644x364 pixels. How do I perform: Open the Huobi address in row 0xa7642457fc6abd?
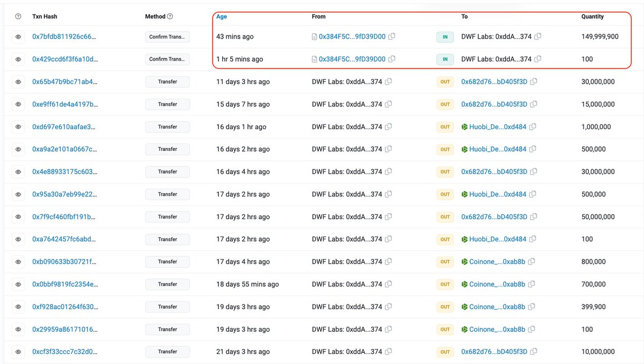click(497, 239)
